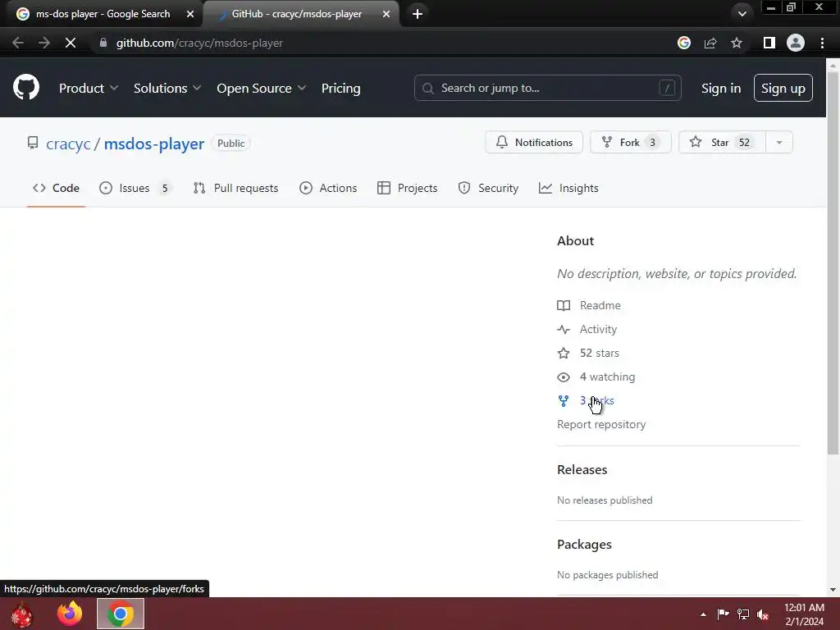The image size is (840, 630).
Task: Open the Insights tab
Action: 569,188
